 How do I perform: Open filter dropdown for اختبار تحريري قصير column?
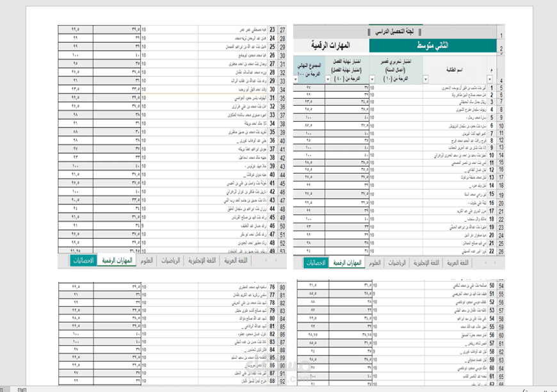[372, 79]
